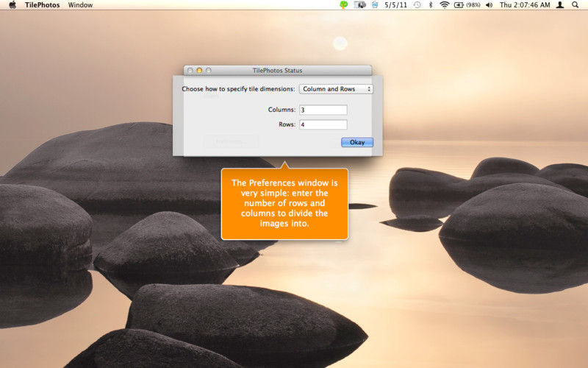
Task: Click the Columns input field
Action: (x=323, y=110)
